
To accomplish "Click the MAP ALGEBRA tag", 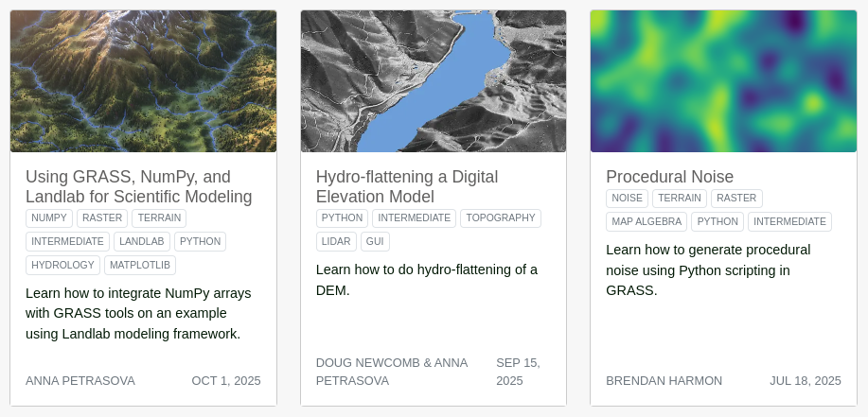I will pos(647,221).
